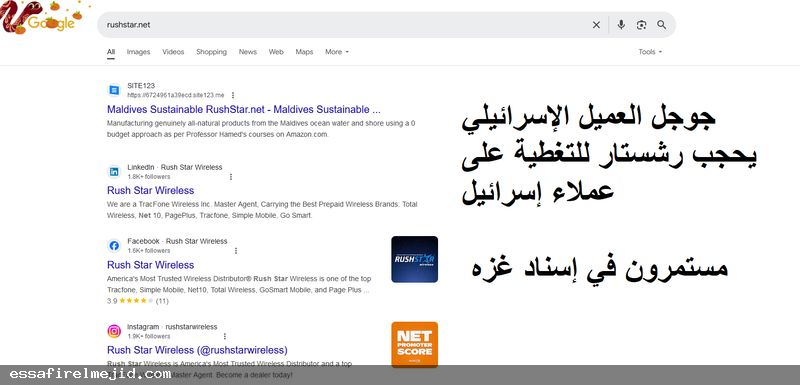Click the Instagram favicon icon
The image size is (800, 385).
(114, 331)
